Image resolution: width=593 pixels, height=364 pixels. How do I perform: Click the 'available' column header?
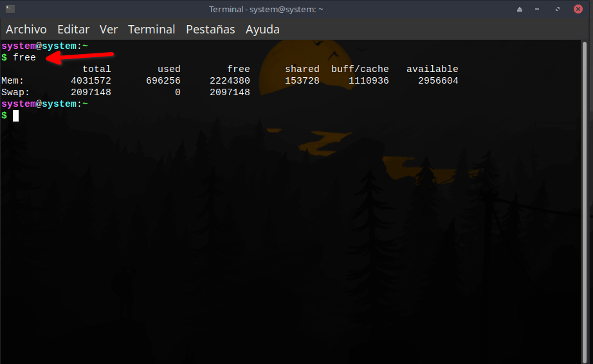pos(432,69)
